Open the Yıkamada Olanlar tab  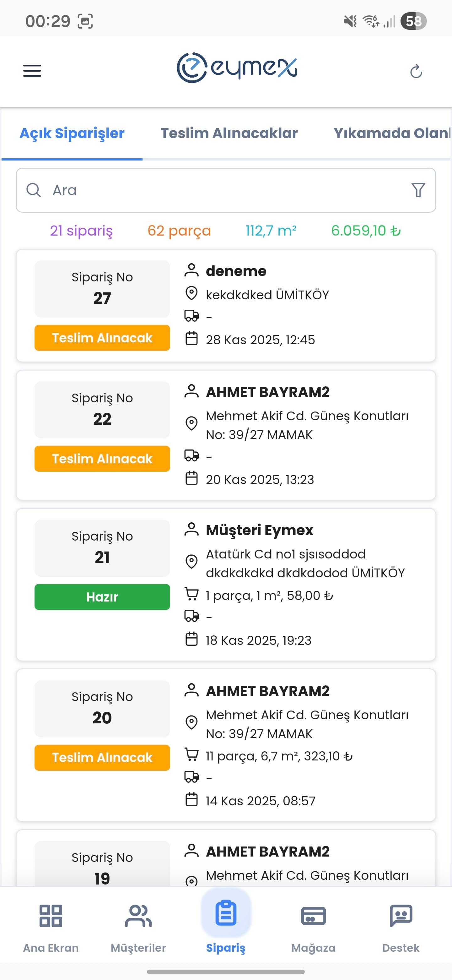pyautogui.click(x=391, y=133)
